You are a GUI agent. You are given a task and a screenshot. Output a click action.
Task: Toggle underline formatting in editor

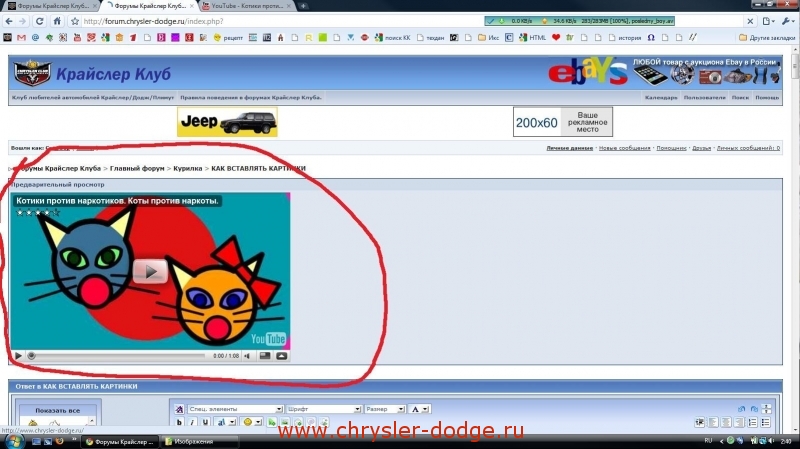[205, 422]
